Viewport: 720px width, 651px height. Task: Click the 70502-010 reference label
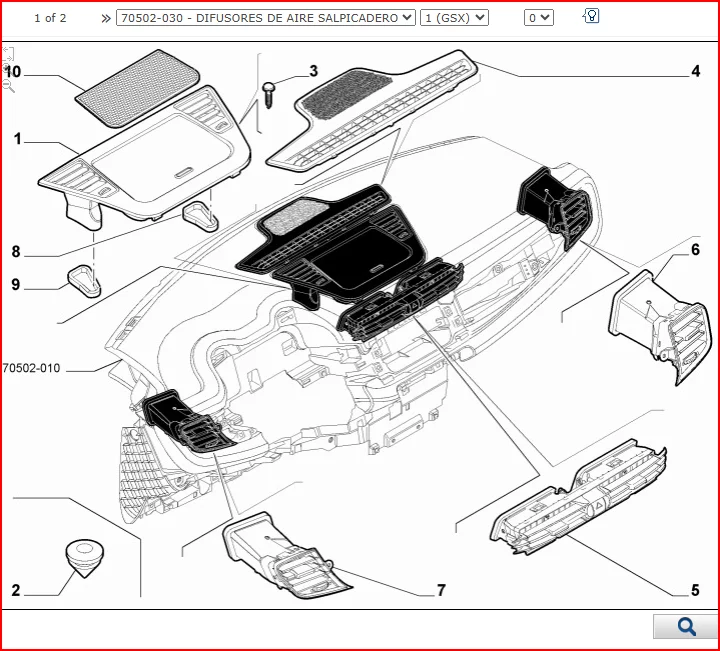[x=31, y=368]
